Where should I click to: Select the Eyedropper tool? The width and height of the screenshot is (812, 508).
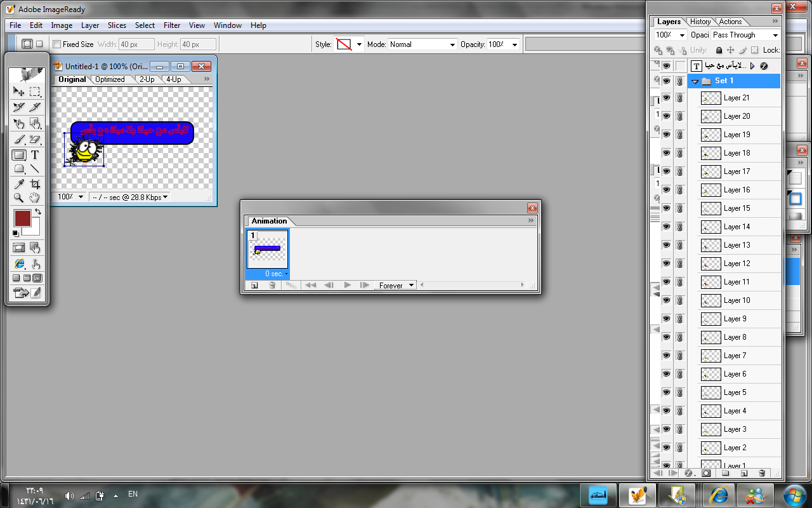[x=19, y=184]
